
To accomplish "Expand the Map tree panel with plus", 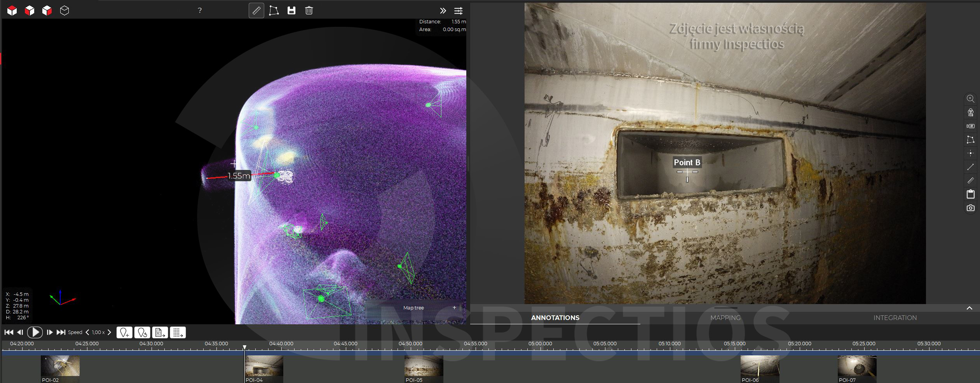I will point(454,308).
